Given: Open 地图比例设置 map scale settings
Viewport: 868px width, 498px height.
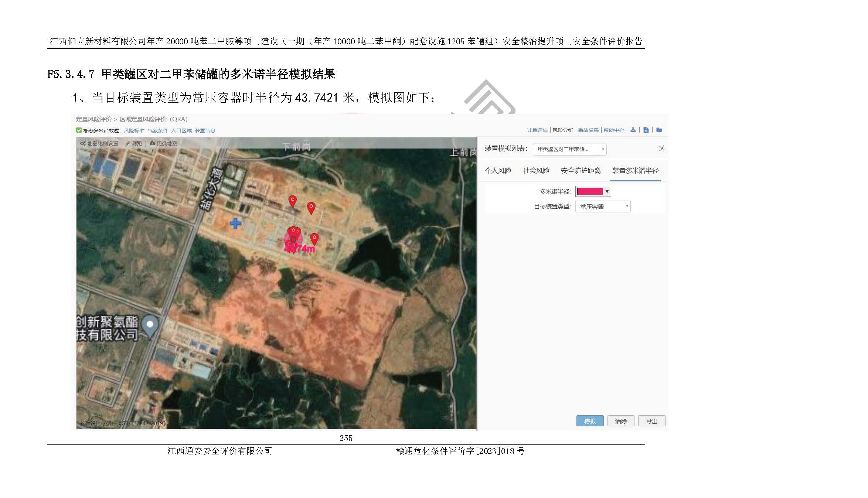Looking at the screenshot, I should (x=99, y=143).
